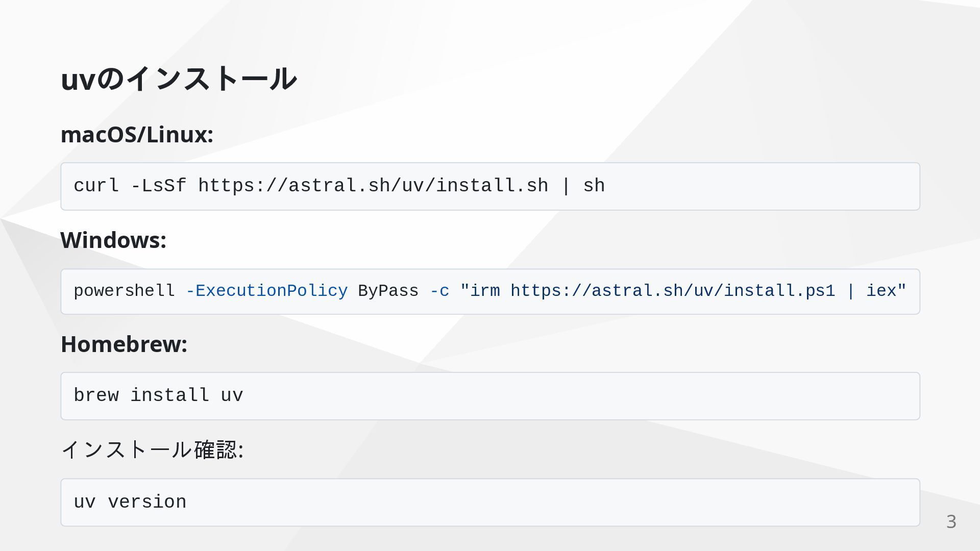Click the "macOS/Linux:" heading

pyautogui.click(x=137, y=135)
